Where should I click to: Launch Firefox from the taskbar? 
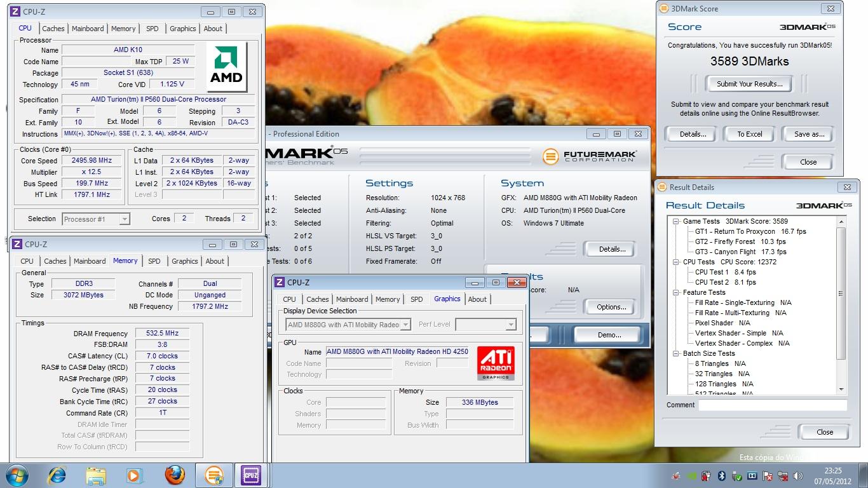(175, 475)
